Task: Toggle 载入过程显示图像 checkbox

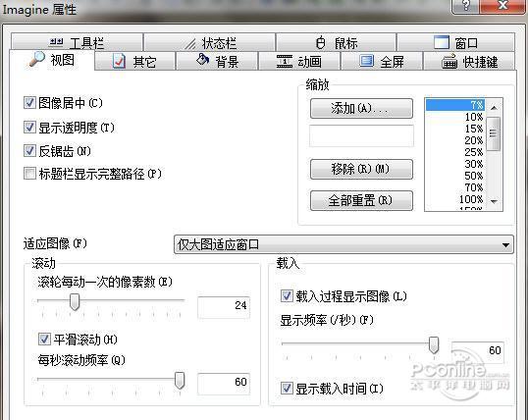Action: [x=287, y=296]
